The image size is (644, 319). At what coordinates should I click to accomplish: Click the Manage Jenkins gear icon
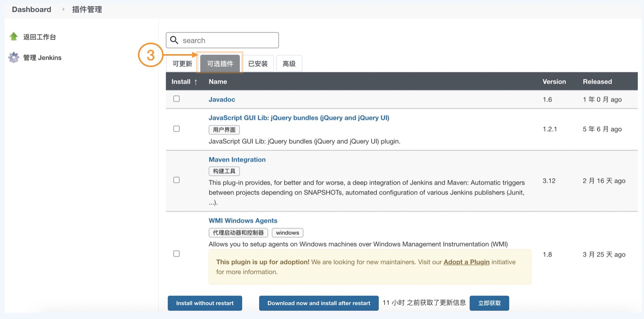pyautogui.click(x=14, y=58)
